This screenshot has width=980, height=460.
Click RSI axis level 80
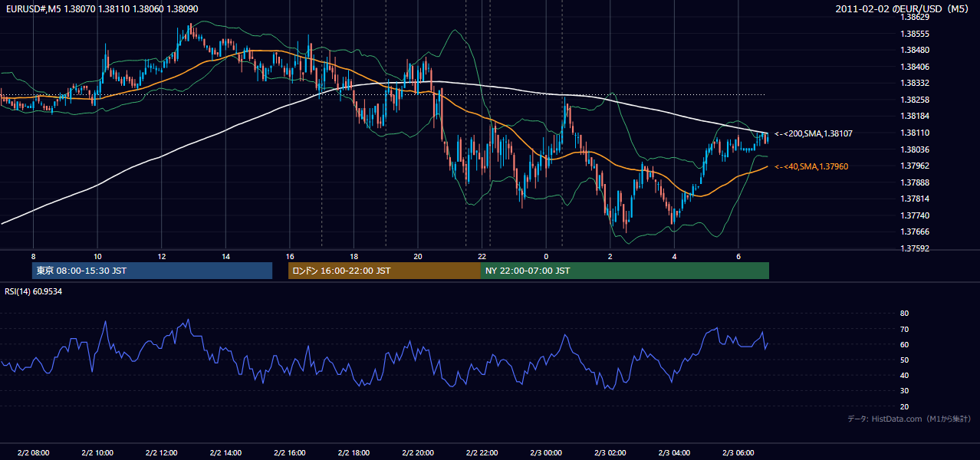click(x=905, y=314)
